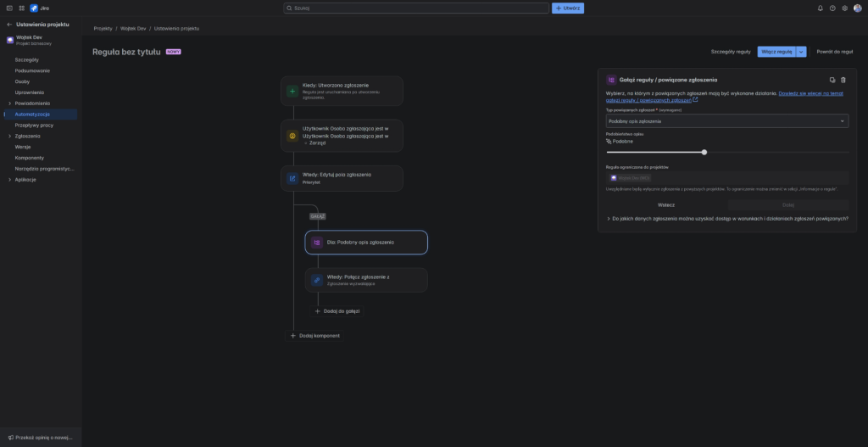Click the Wojtek Dev breadcrumb
The image size is (868, 447).
tap(133, 28)
